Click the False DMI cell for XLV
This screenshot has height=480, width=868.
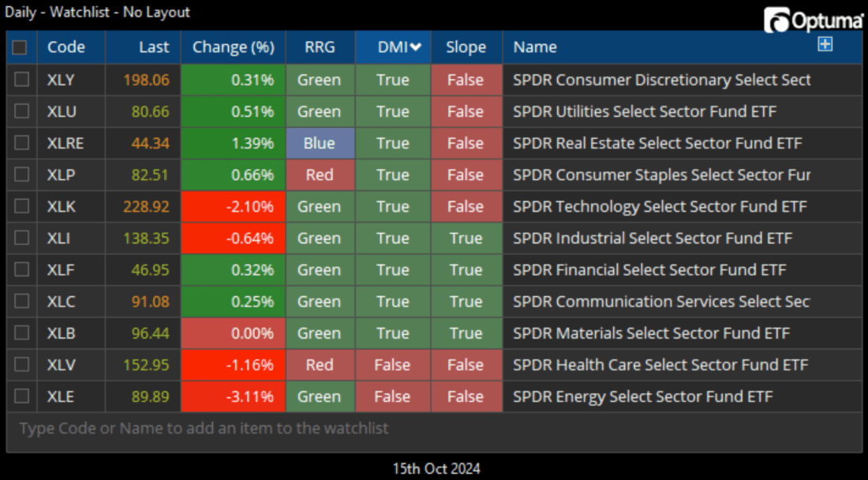click(x=393, y=364)
